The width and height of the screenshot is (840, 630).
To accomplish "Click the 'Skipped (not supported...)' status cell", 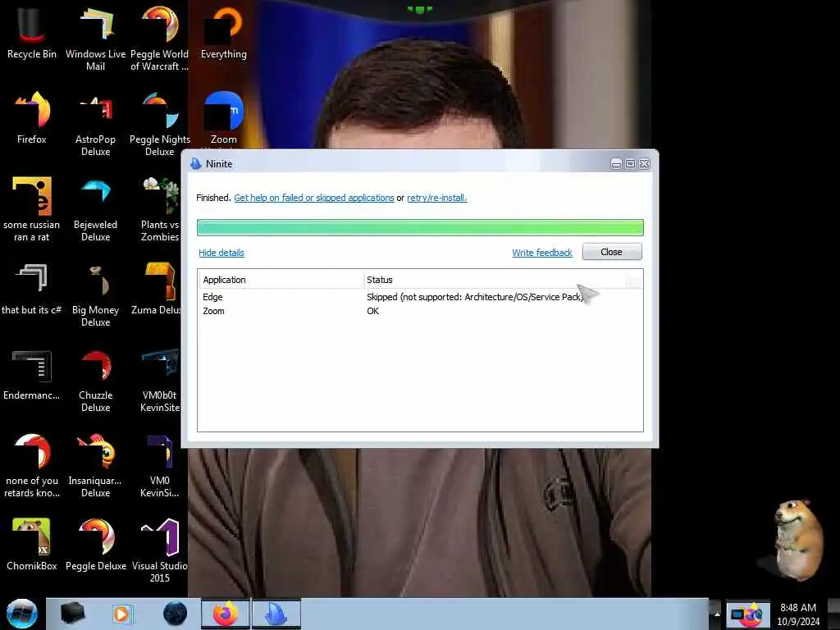I will (475, 297).
